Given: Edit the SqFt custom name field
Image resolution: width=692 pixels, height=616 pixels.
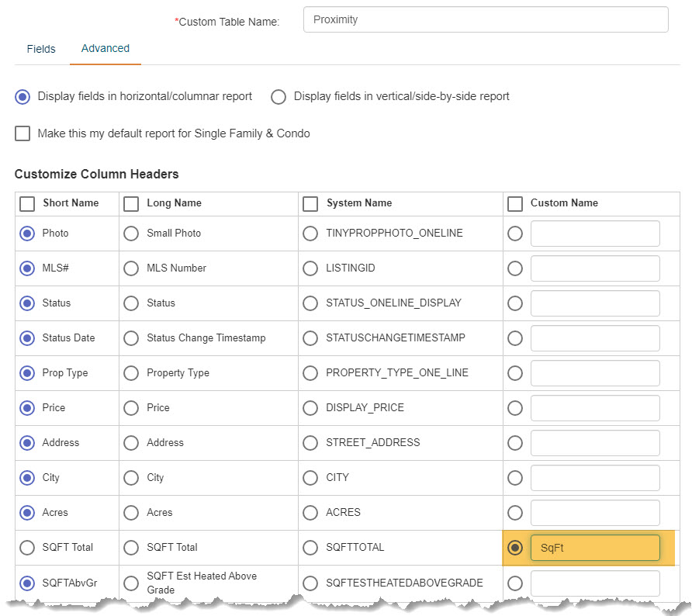Looking at the screenshot, I should 595,548.
